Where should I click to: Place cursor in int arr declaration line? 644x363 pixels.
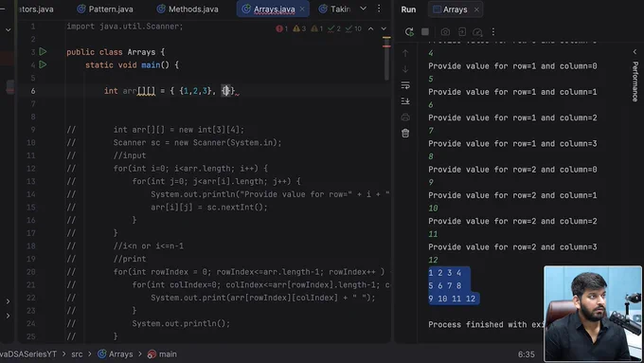171,91
